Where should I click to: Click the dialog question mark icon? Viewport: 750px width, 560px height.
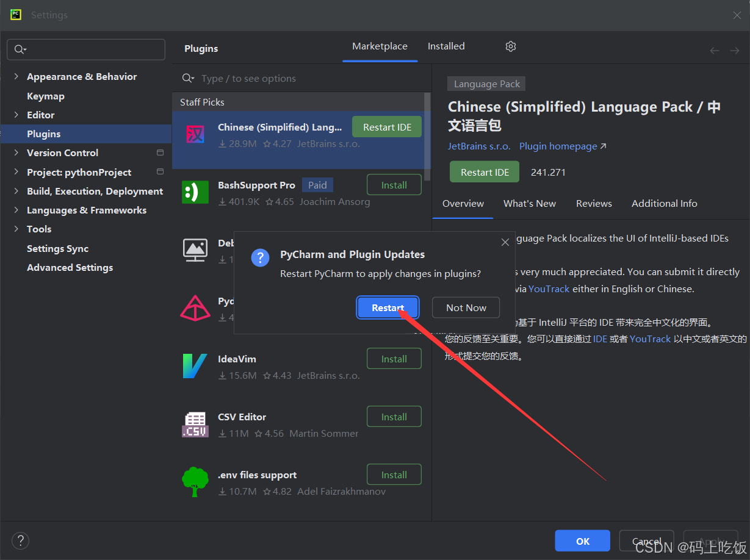tap(261, 257)
